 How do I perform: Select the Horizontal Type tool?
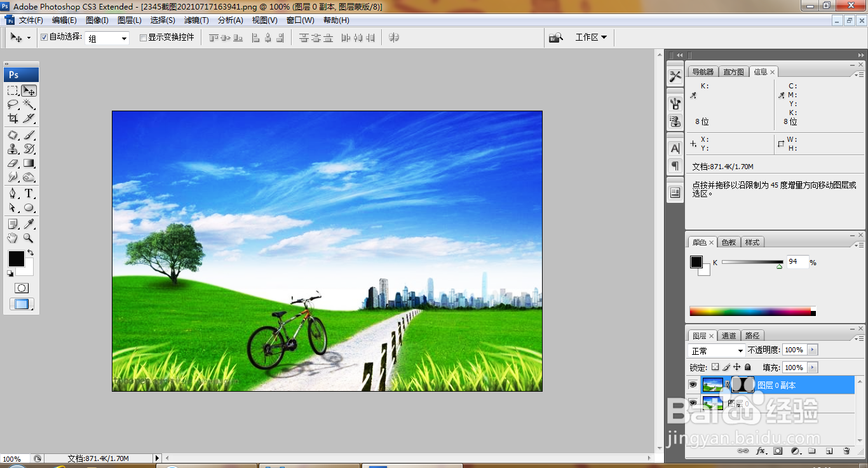pos(29,194)
